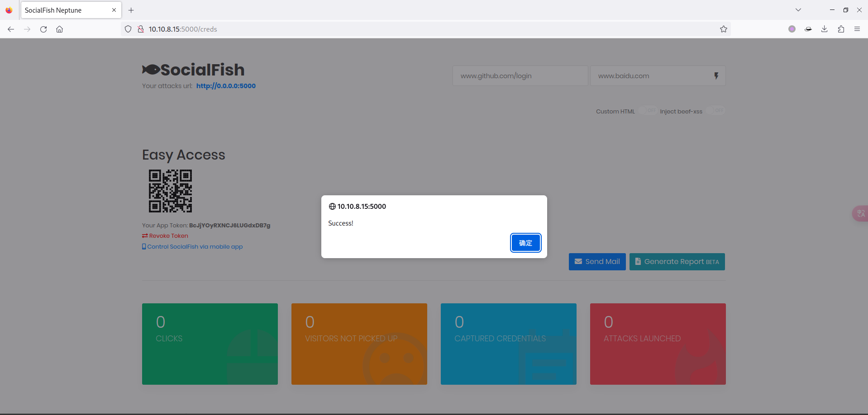Viewport: 868px width, 415px height.
Task: Click the Easy Access QR code
Action: pos(170,191)
